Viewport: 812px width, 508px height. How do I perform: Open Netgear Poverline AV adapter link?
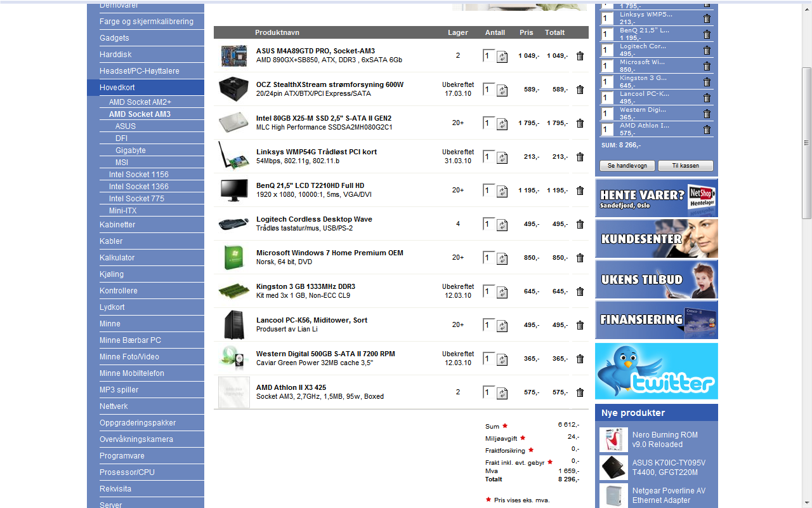(x=669, y=495)
